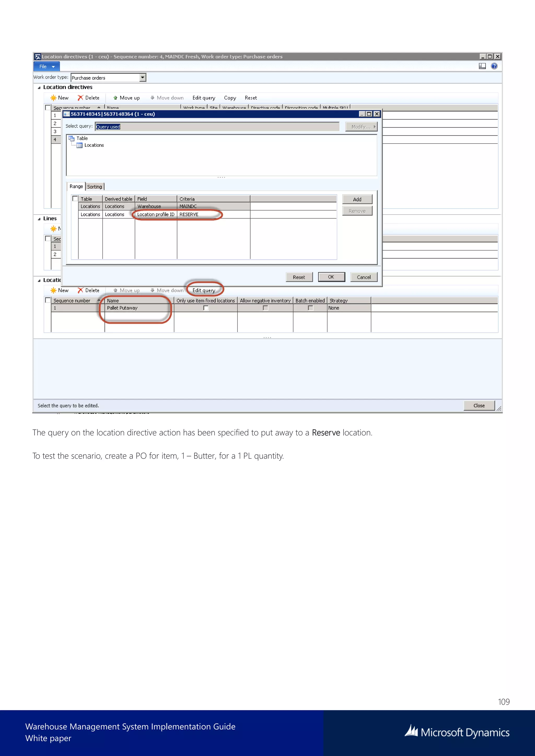535x756 pixels.
Task: Select the Locations node in query tree
Action: click(x=90, y=145)
